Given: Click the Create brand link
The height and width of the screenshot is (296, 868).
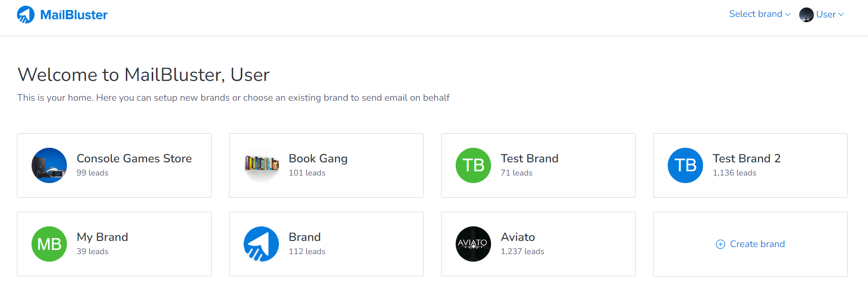Looking at the screenshot, I should click(757, 244).
